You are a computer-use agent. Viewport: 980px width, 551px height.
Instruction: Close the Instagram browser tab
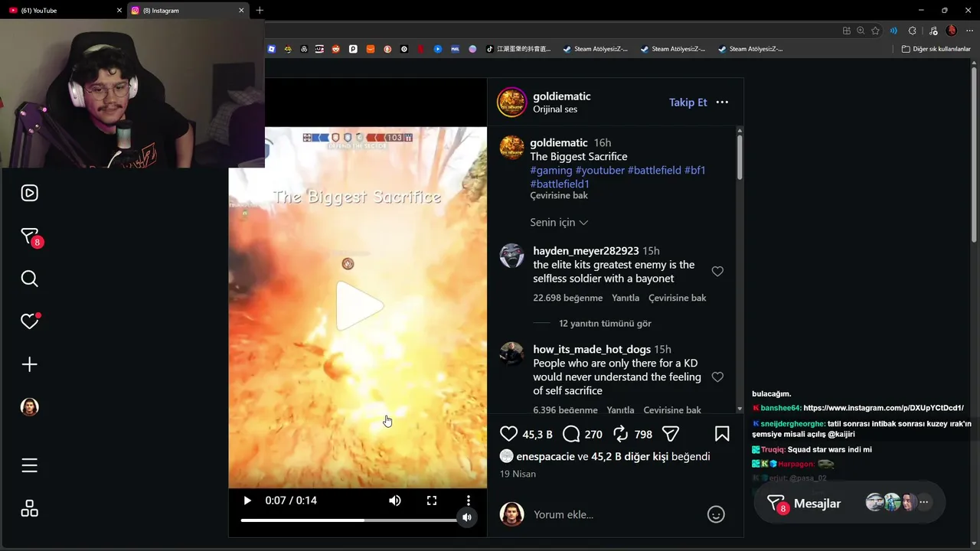click(x=241, y=11)
